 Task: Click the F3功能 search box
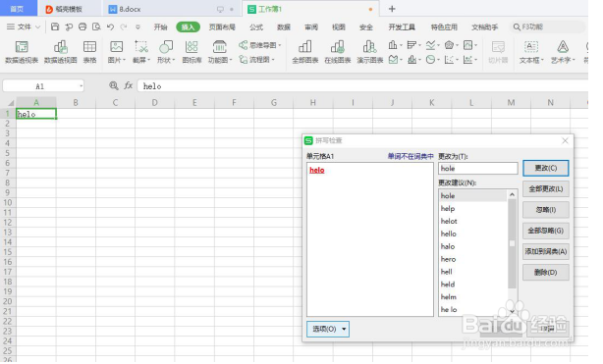[548, 26]
